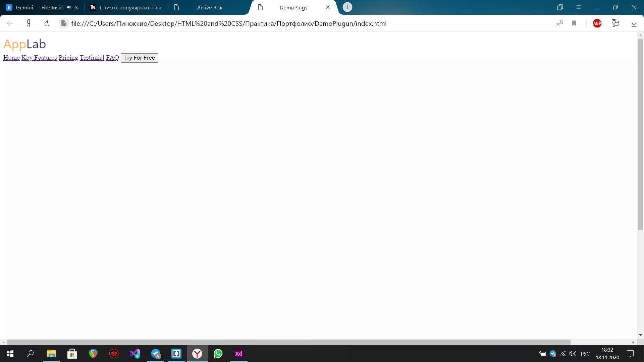
Task: Switch to the Список популярных tab
Action: pos(130,7)
